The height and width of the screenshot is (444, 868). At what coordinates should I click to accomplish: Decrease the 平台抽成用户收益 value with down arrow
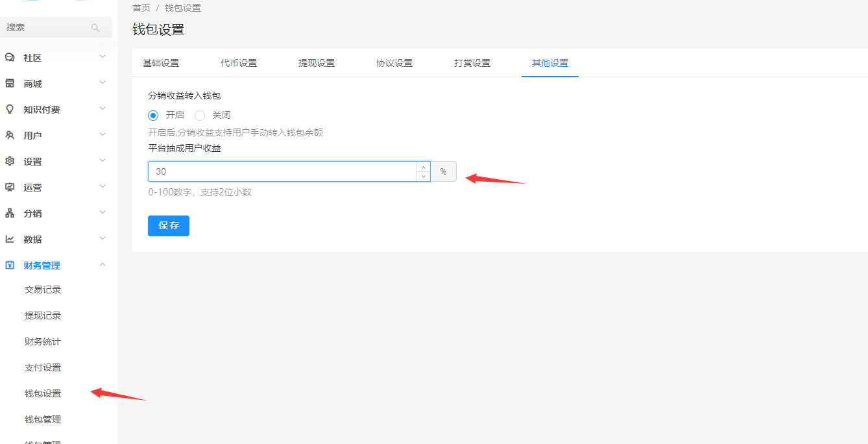[x=424, y=177]
